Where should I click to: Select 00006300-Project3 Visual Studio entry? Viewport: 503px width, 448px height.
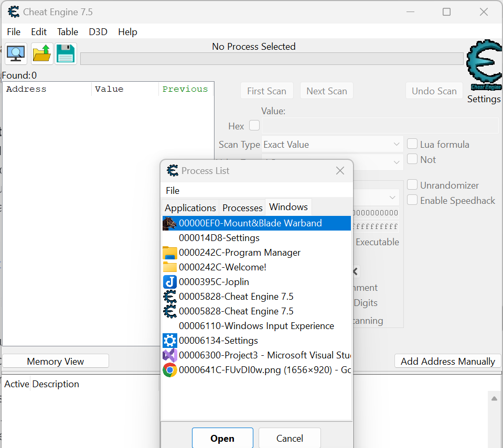pyautogui.click(x=256, y=355)
